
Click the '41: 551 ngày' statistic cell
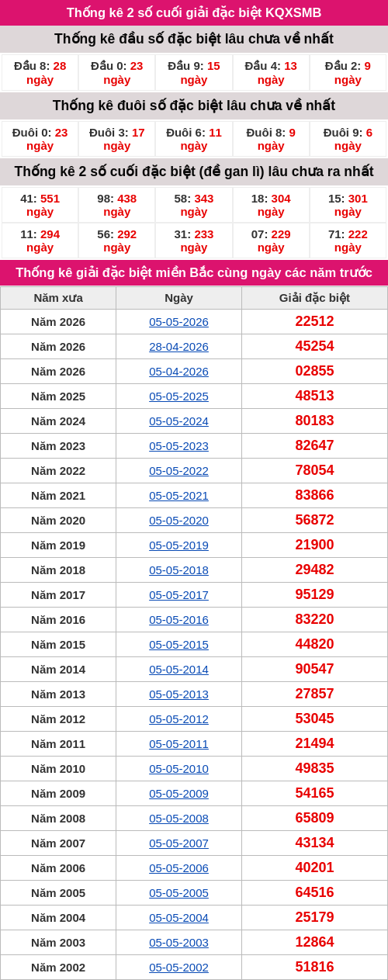coord(40,205)
